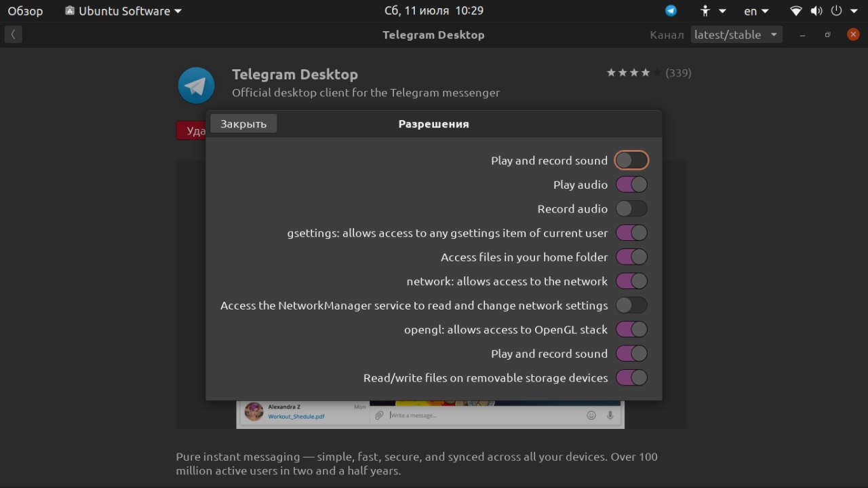
Task: Minimize the Ubuntu Software window
Action: coord(803,35)
